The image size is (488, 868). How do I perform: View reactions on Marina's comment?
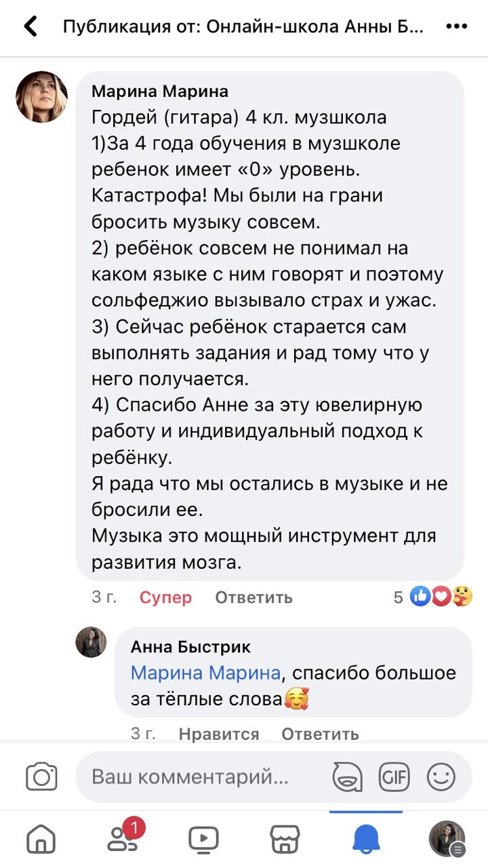click(434, 597)
